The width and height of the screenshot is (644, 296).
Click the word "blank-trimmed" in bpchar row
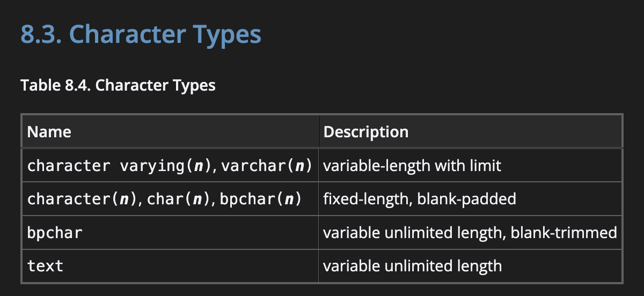click(564, 233)
